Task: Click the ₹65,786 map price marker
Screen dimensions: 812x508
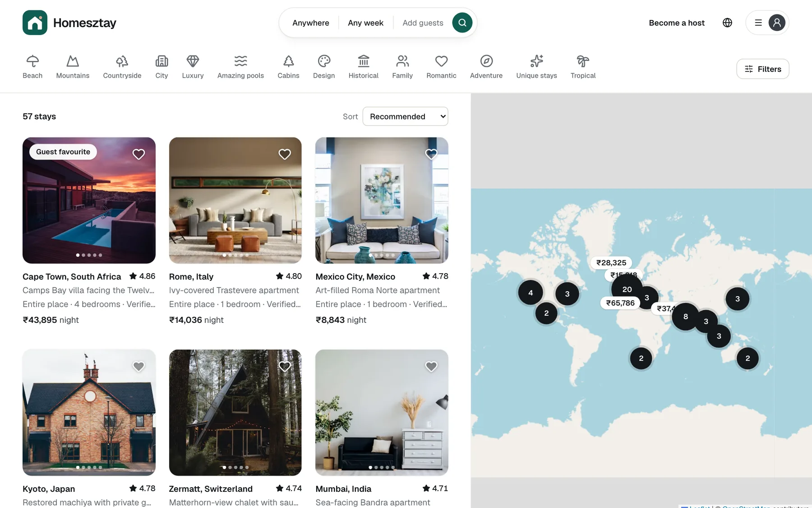Action: tap(620, 303)
